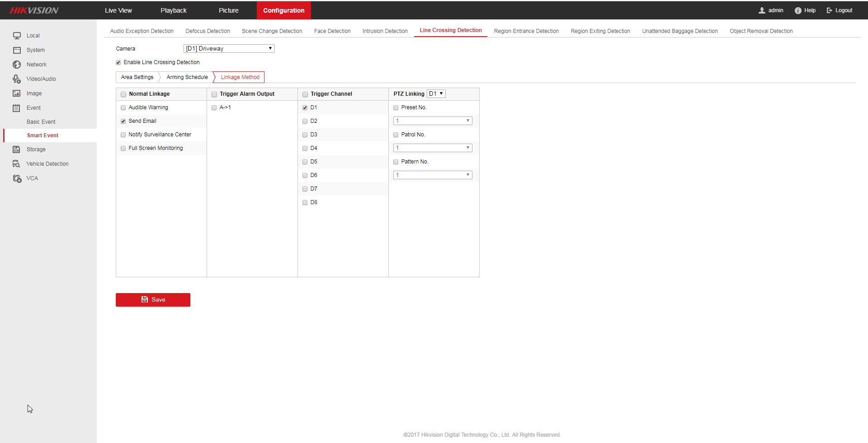Click the Storage disk icon
This screenshot has width=868, height=443.
pos(17,149)
